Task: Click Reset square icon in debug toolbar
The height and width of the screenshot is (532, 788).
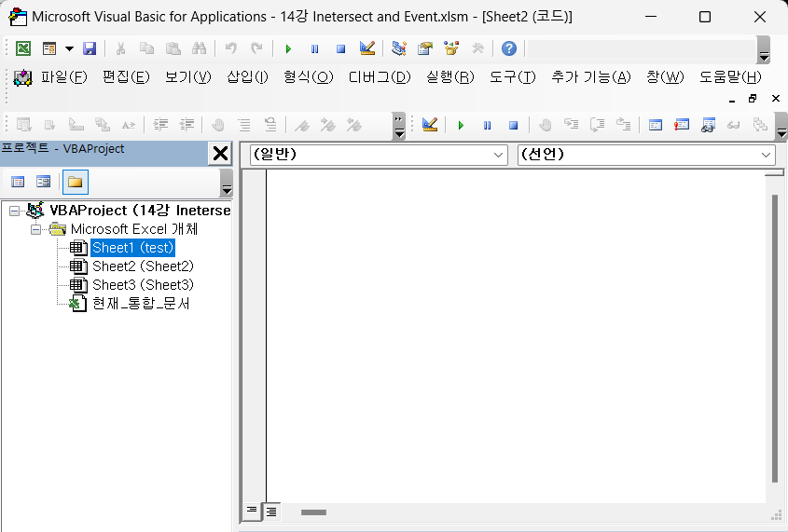Action: [x=513, y=125]
